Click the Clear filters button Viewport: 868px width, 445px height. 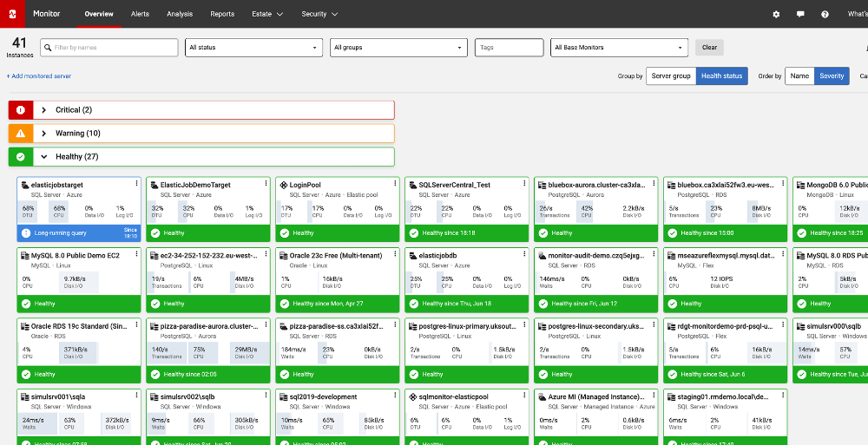tap(710, 48)
